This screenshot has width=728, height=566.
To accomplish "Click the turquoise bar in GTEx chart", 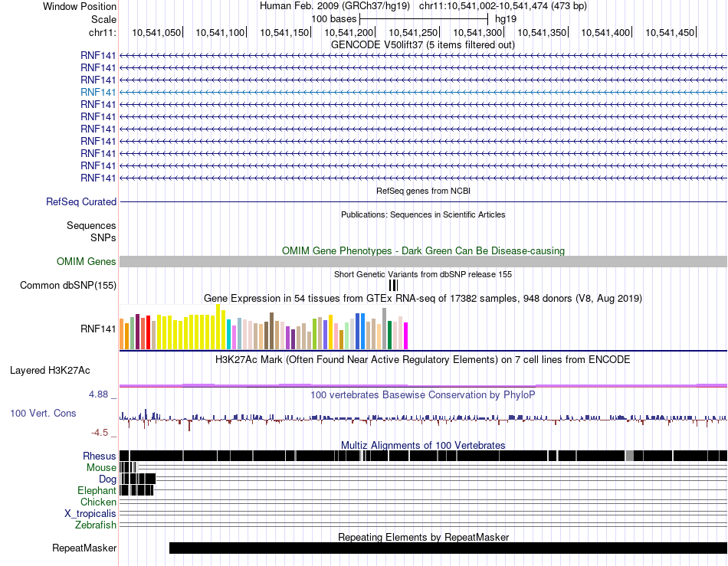I will (229, 335).
